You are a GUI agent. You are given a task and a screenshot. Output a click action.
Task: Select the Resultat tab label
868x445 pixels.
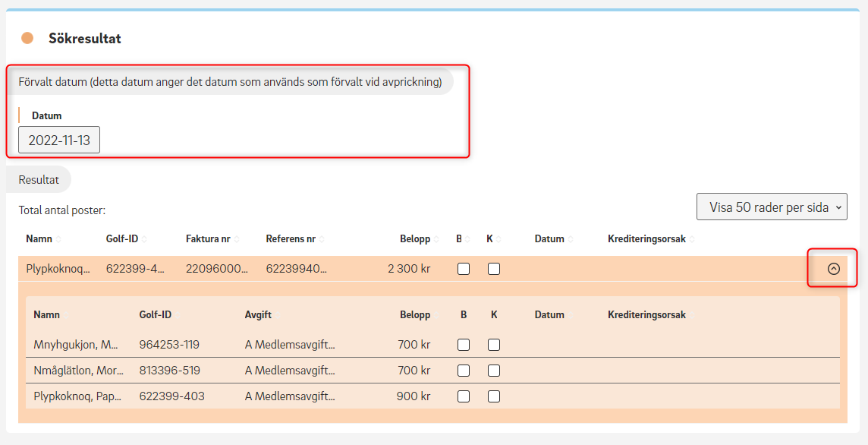pyautogui.click(x=39, y=180)
